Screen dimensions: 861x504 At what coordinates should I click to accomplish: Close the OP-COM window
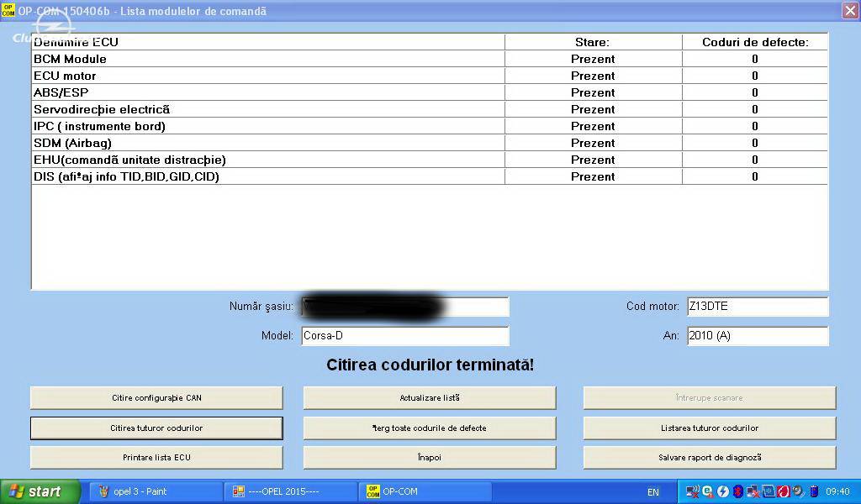pos(850,11)
